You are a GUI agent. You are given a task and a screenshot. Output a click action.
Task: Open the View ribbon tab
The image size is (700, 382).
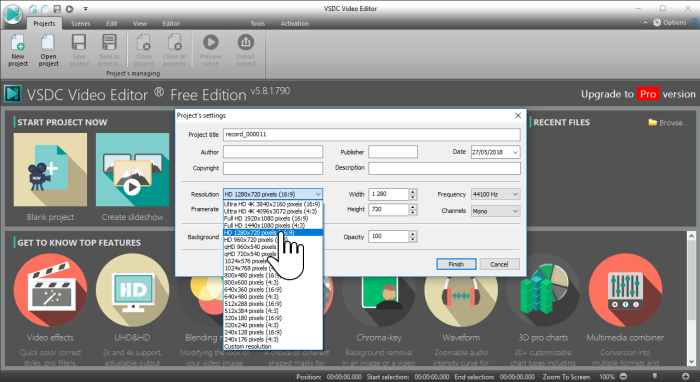coord(140,23)
